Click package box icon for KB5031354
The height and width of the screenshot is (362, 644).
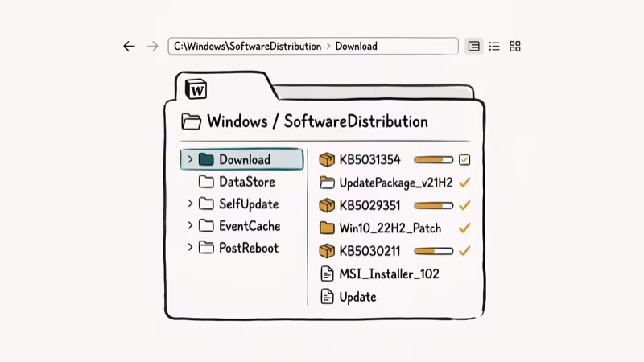tap(327, 159)
